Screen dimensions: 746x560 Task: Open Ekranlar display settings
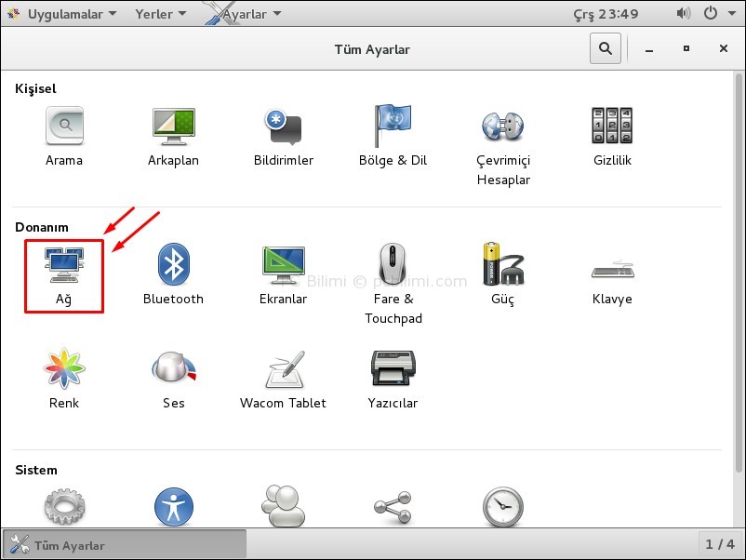pos(283,275)
